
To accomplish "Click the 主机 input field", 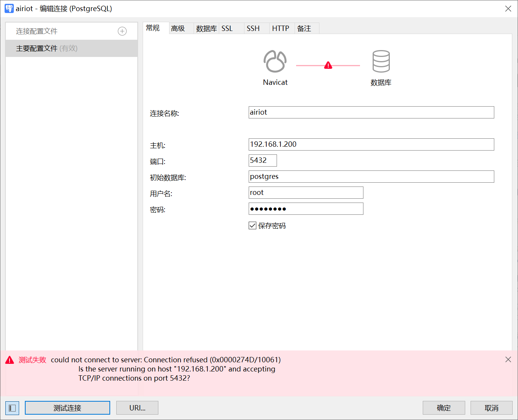I will point(371,144).
